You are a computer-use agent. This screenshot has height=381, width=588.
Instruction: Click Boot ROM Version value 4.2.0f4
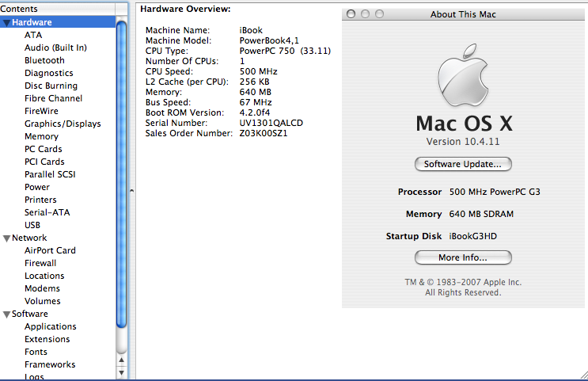[x=255, y=112]
